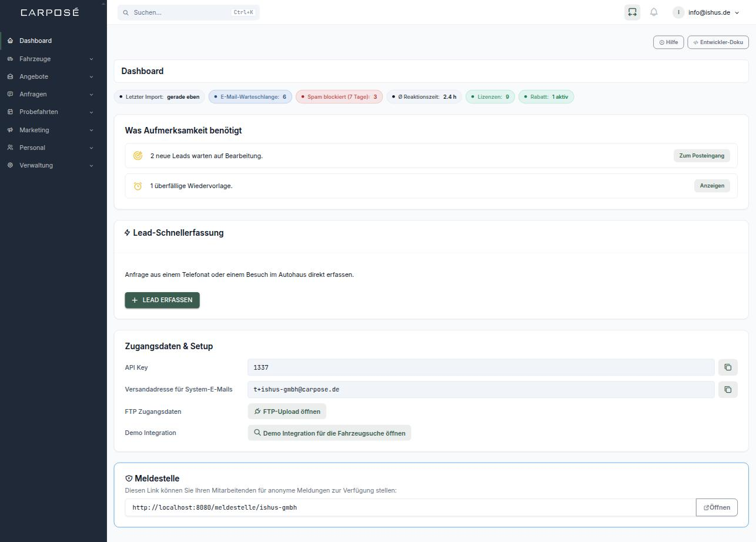Click the Anfragen message icon in sidebar
756x542 pixels.
[x=10, y=94]
